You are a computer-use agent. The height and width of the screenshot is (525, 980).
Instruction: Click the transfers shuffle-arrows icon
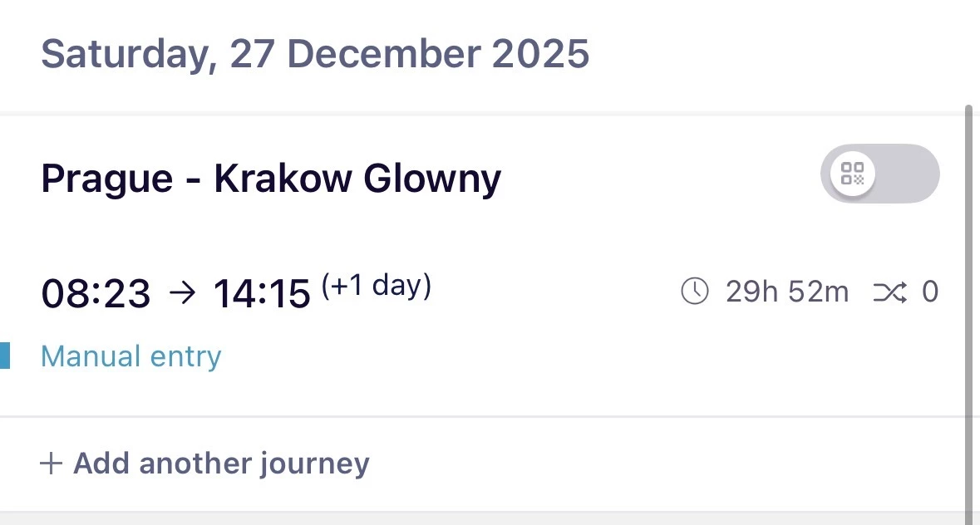point(889,292)
